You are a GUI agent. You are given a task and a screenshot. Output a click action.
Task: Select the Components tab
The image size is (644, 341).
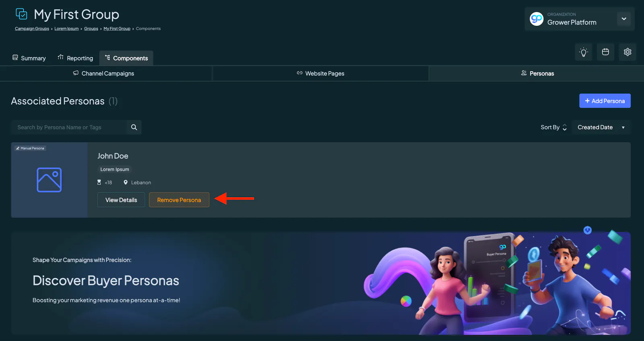126,58
